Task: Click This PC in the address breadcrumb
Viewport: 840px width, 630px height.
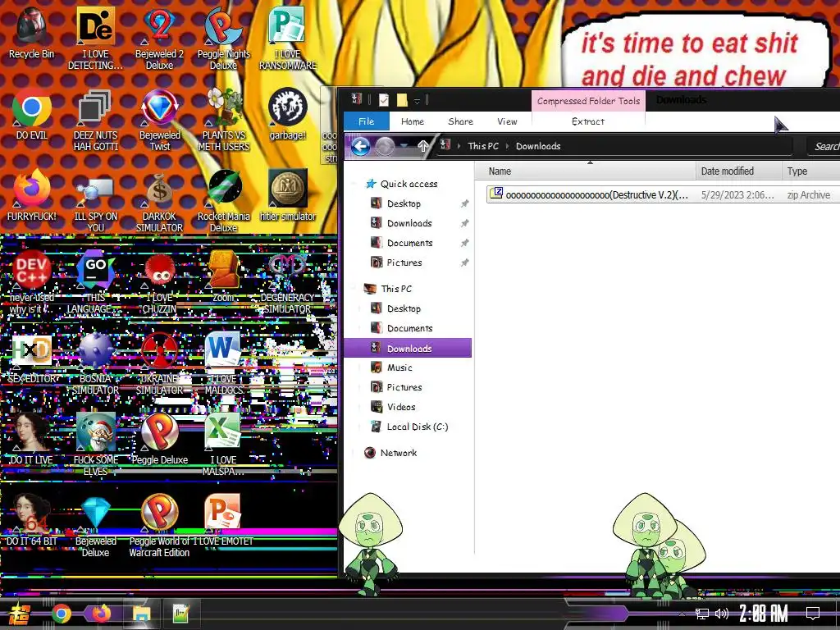Action: [x=482, y=146]
